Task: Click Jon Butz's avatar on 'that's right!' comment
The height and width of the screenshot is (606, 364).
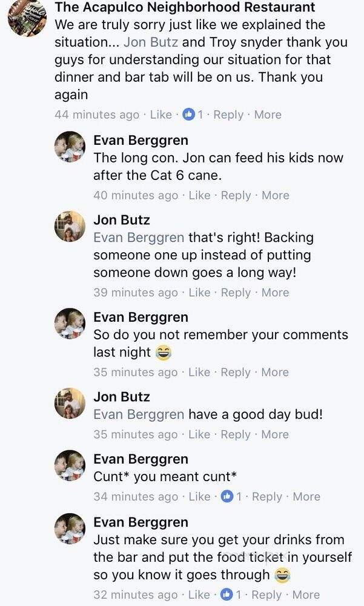Action: (x=70, y=226)
